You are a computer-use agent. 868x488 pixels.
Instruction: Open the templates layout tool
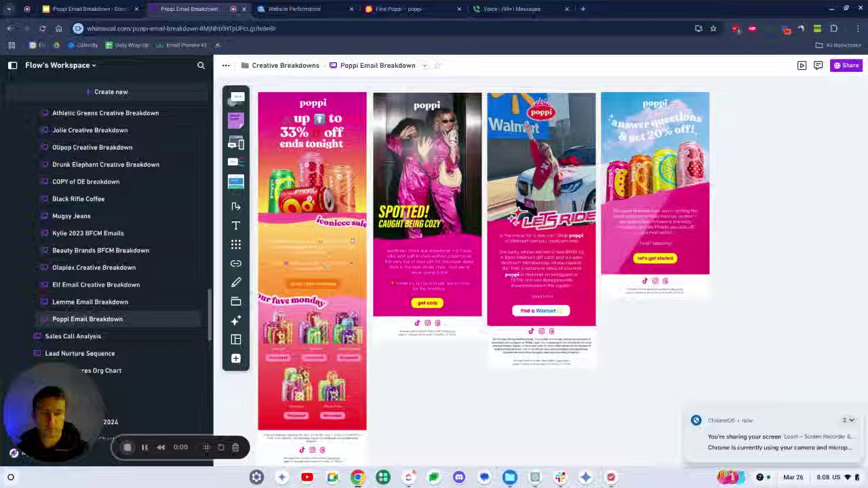pyautogui.click(x=236, y=339)
